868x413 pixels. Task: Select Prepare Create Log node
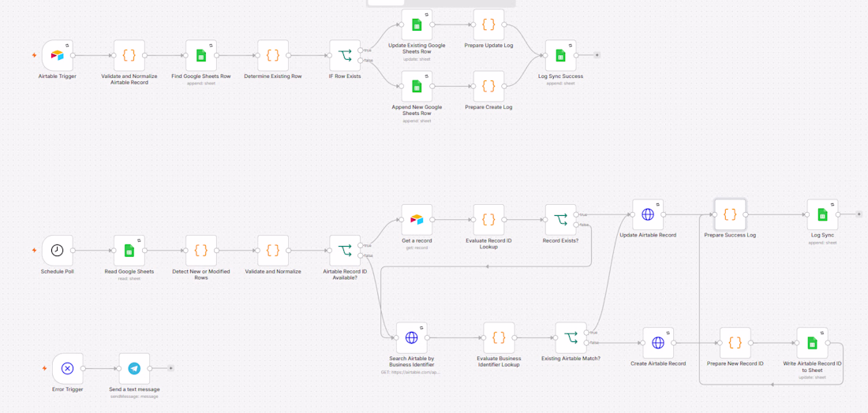488,86
